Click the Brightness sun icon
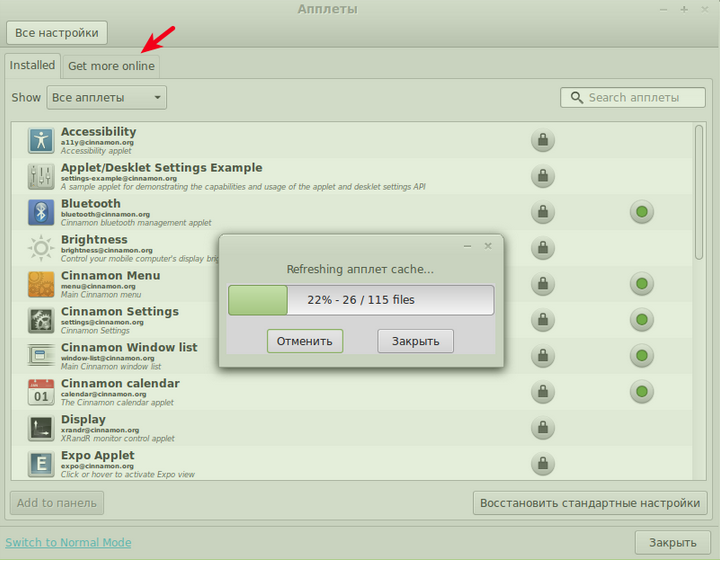This screenshot has height=561, width=720. coord(41,248)
